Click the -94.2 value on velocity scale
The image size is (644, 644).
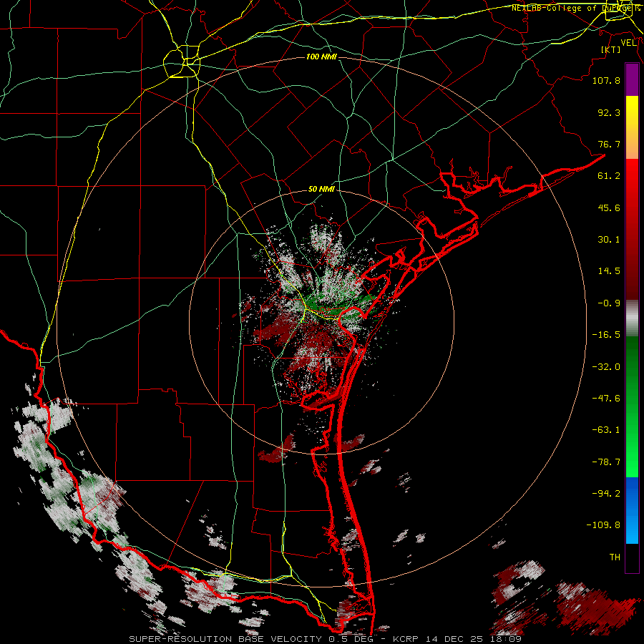click(606, 494)
